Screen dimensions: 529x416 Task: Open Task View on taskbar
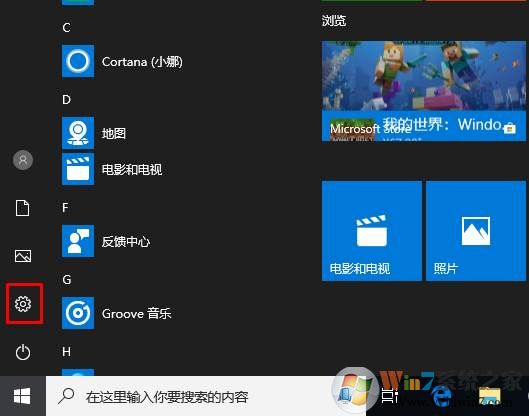point(390,396)
